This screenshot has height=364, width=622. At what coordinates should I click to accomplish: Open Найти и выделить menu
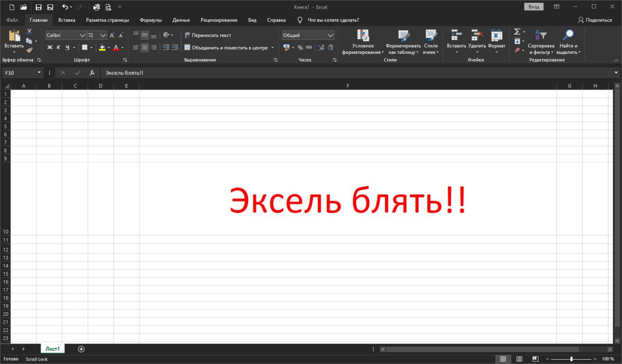coord(568,42)
